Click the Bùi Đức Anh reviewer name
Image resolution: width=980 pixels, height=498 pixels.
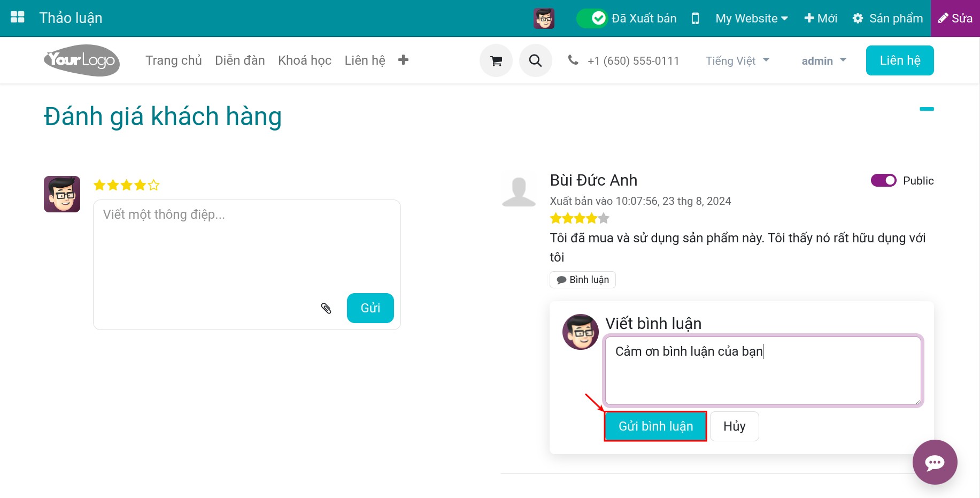[593, 180]
